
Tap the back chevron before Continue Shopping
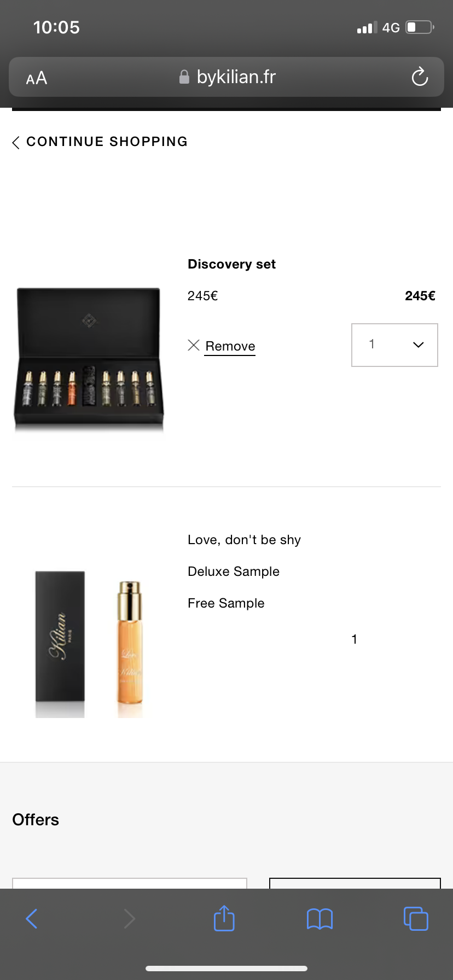(16, 142)
